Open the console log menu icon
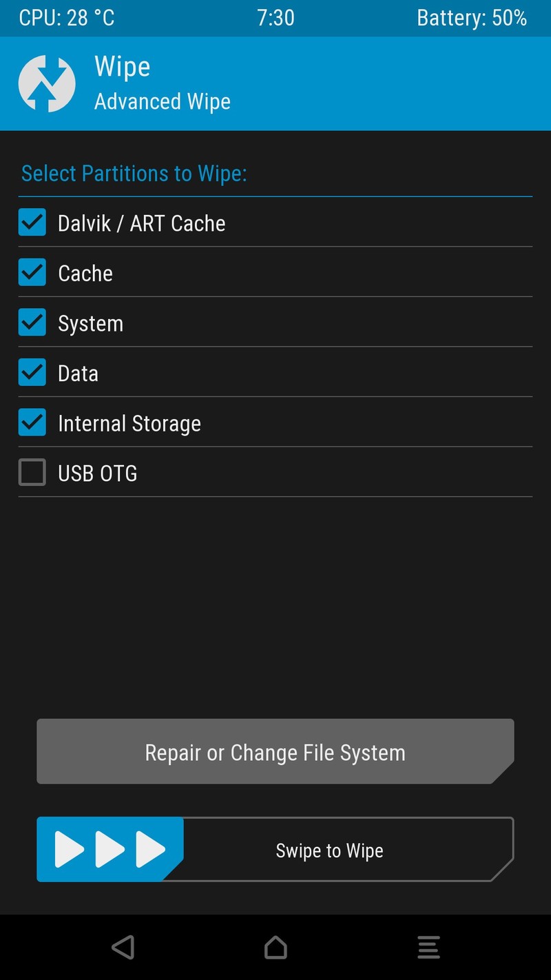Screen dimensions: 551x980 [x=428, y=947]
